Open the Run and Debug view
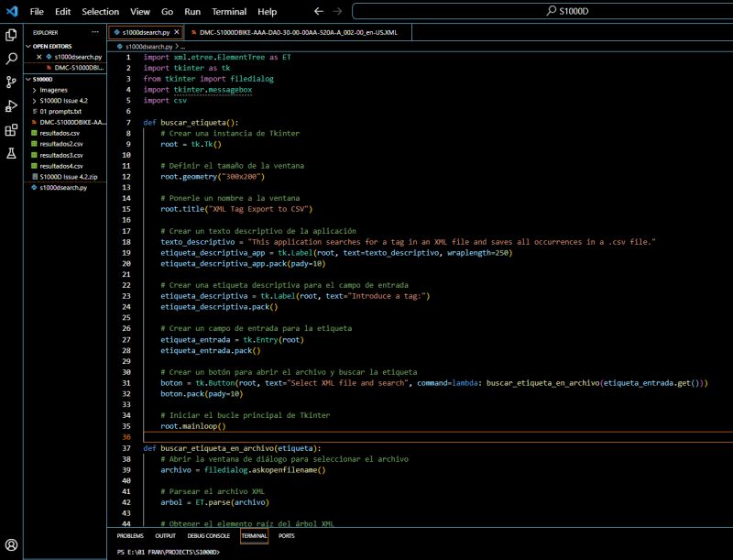Viewport: 733px width, 560px height. (12, 106)
